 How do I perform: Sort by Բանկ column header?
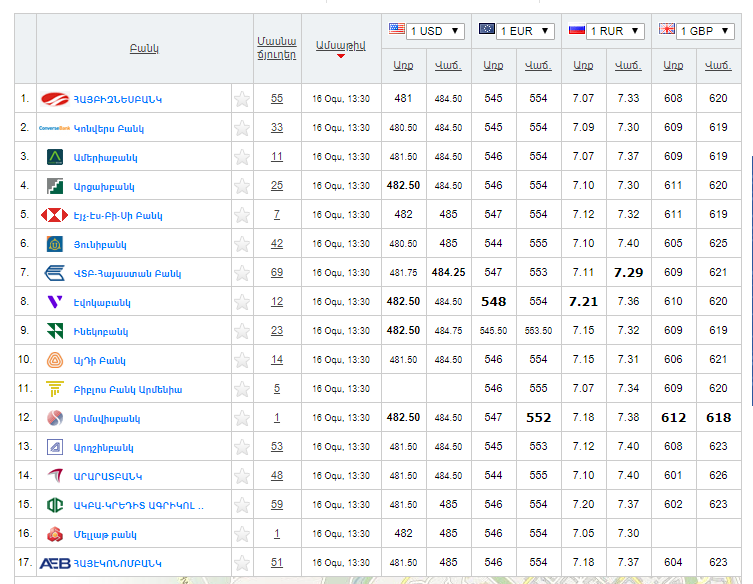coord(144,49)
